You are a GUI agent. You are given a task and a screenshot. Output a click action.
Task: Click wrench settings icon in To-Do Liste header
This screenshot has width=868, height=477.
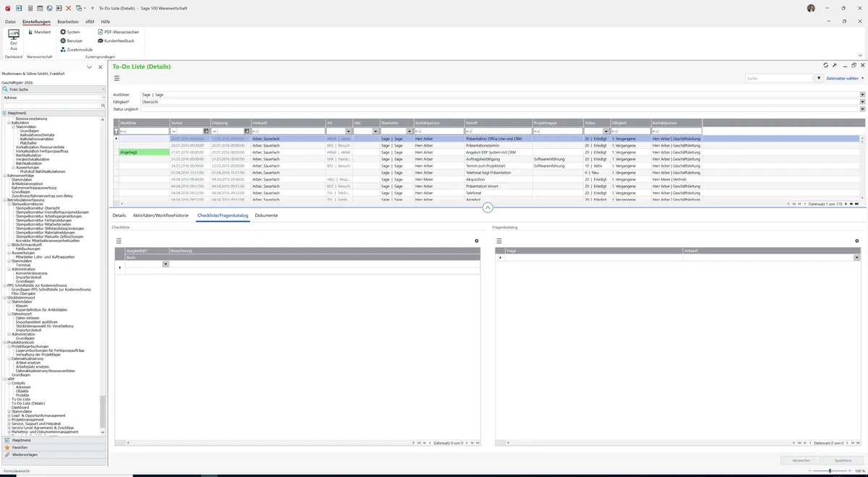(x=835, y=66)
